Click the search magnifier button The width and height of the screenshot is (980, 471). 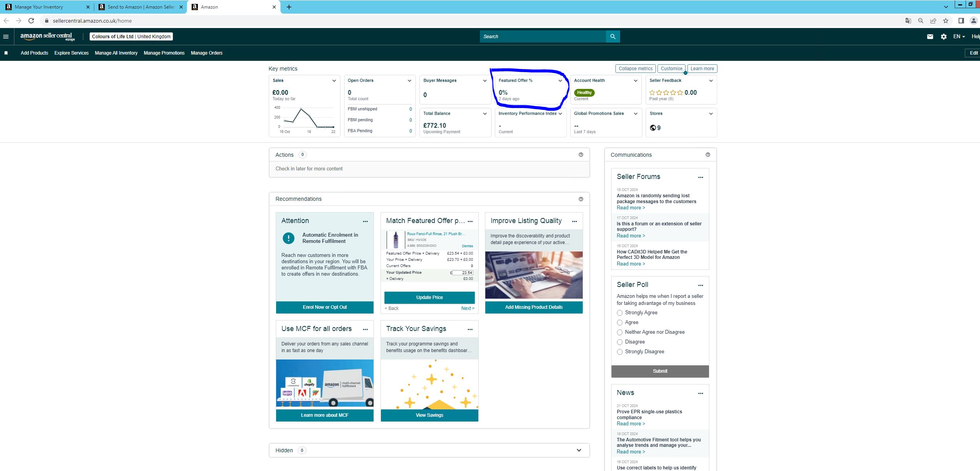click(613, 37)
